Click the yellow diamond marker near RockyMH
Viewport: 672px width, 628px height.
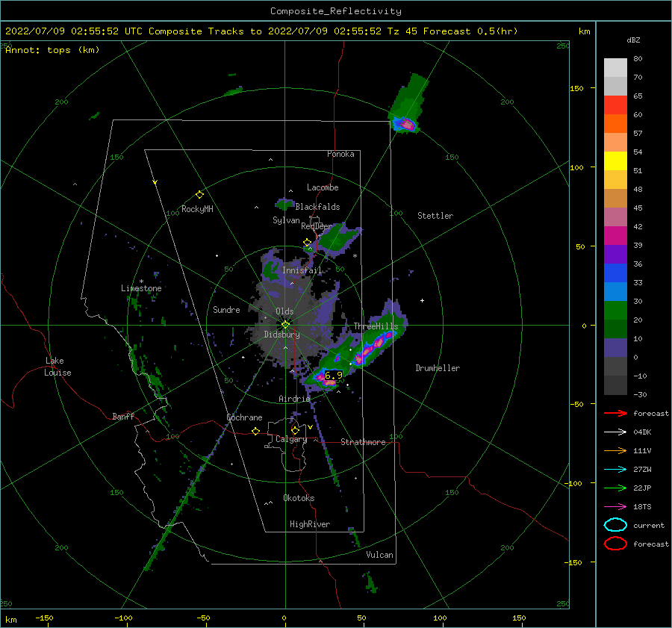tap(199, 195)
